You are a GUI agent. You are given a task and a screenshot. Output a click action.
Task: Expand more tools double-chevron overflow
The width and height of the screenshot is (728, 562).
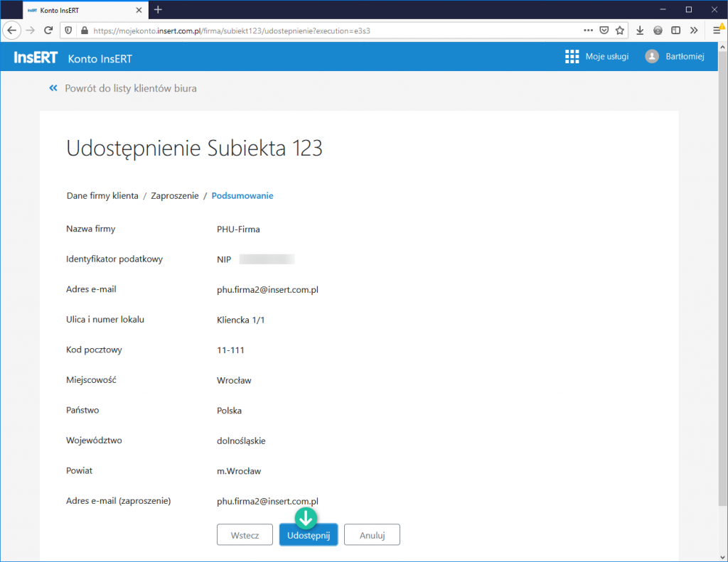click(694, 31)
